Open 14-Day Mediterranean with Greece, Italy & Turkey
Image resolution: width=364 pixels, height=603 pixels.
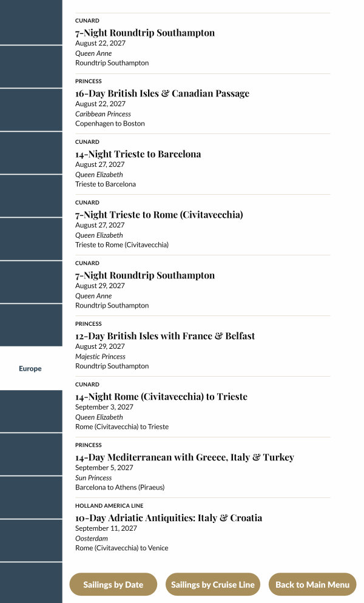point(184,457)
